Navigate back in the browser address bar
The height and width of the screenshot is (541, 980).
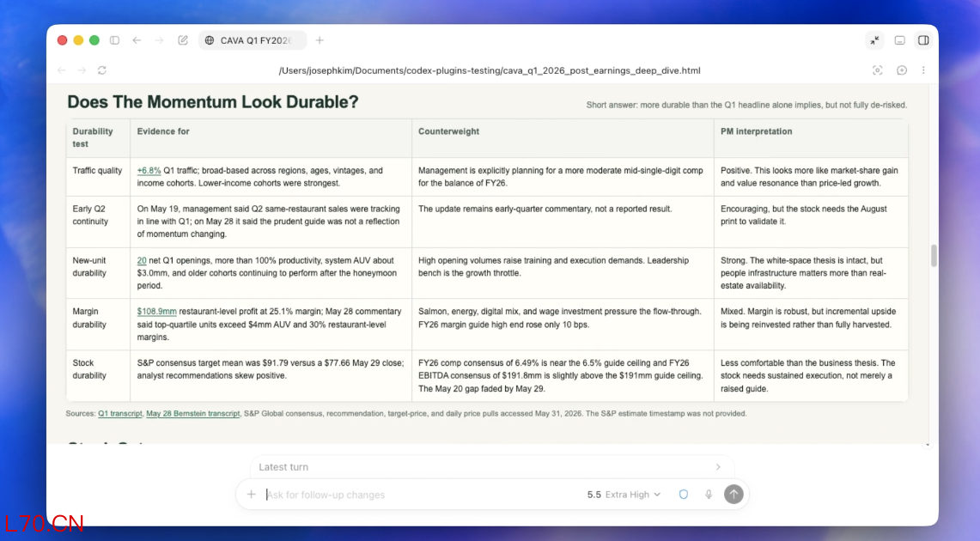[61, 70]
